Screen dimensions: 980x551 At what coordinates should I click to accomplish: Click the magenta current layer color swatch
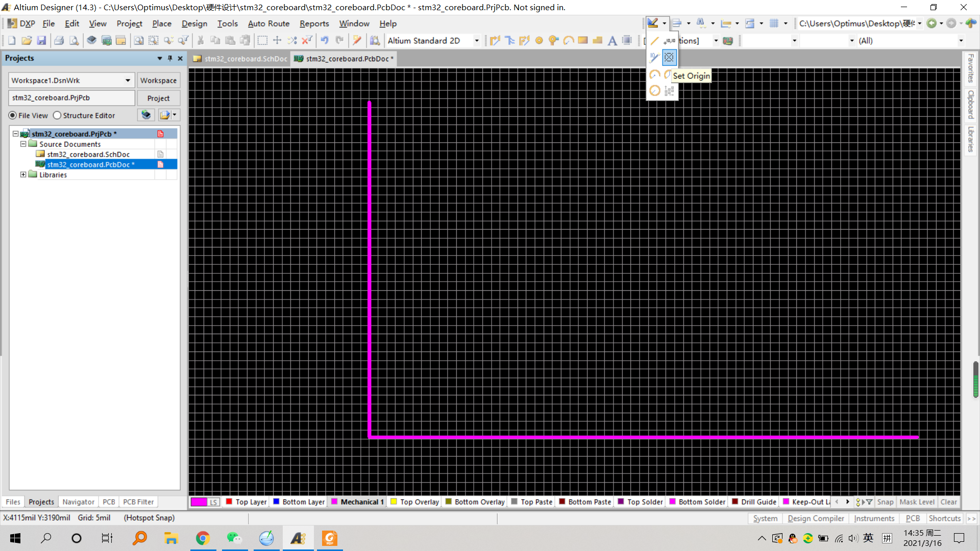[199, 502]
